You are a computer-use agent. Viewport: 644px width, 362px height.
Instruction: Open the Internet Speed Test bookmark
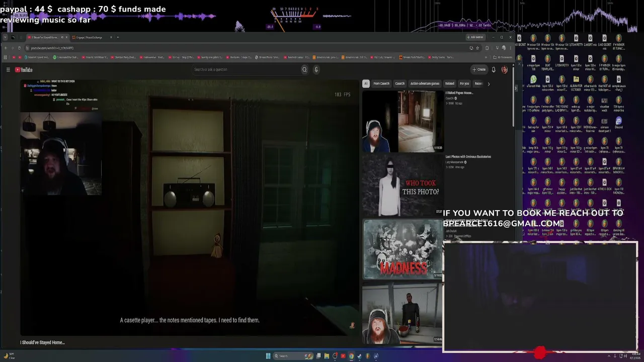click(x=37, y=57)
